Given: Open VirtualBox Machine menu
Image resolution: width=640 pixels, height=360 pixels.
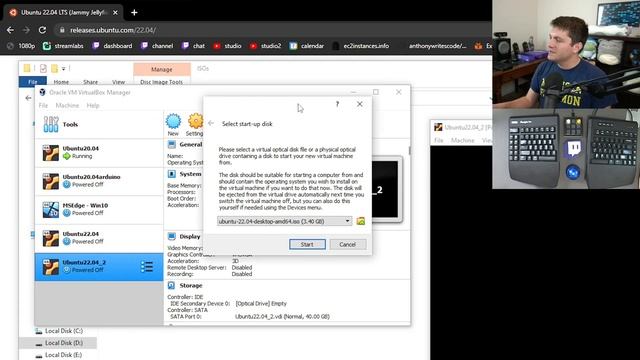Looking at the screenshot, I should point(67,105).
